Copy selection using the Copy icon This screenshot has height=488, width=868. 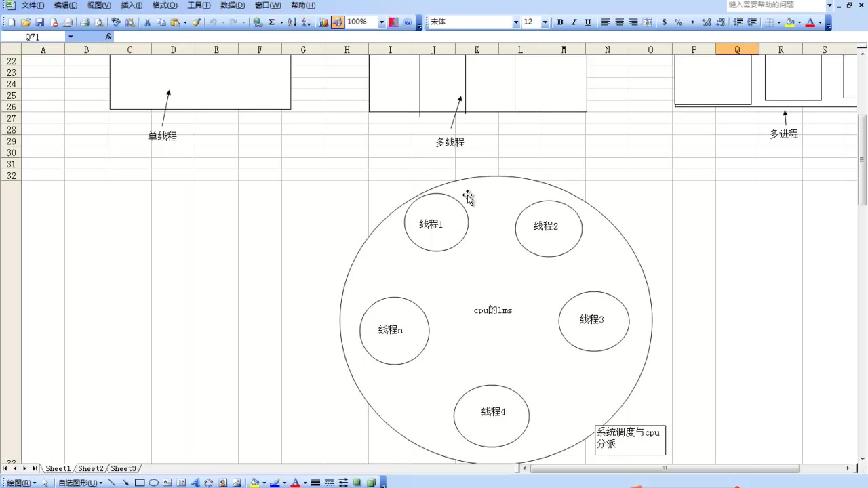click(161, 22)
